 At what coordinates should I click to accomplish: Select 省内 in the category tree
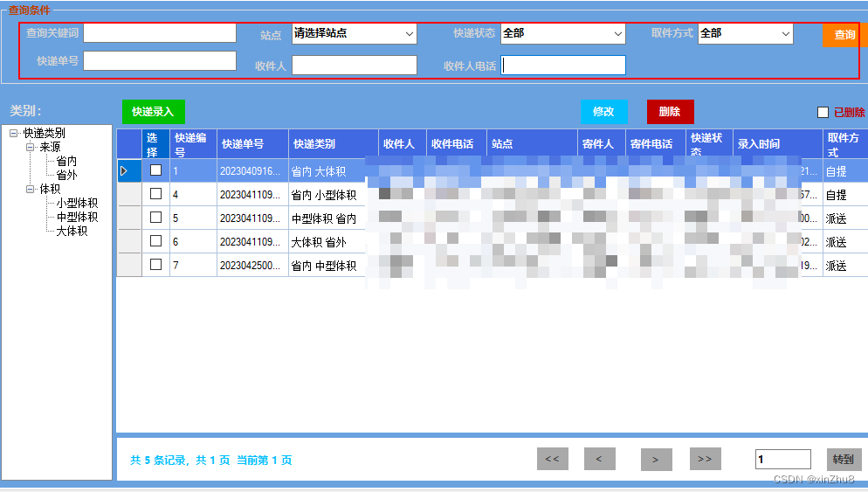coord(66,161)
